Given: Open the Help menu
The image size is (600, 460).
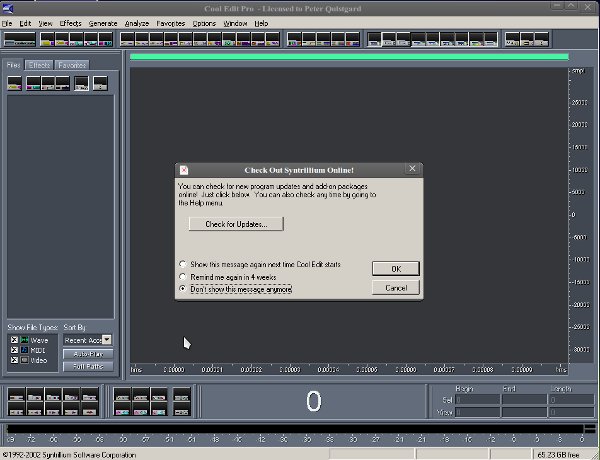Looking at the screenshot, I should 261,23.
